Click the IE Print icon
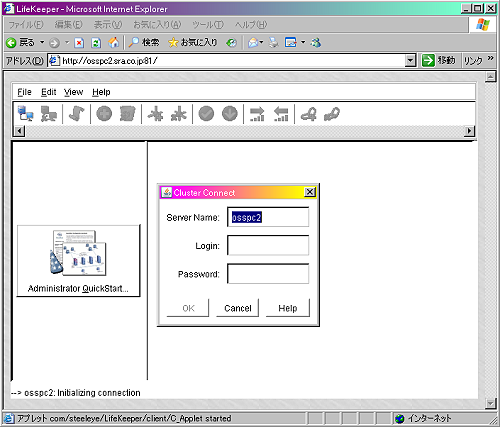The width and height of the screenshot is (500, 427). [273, 43]
